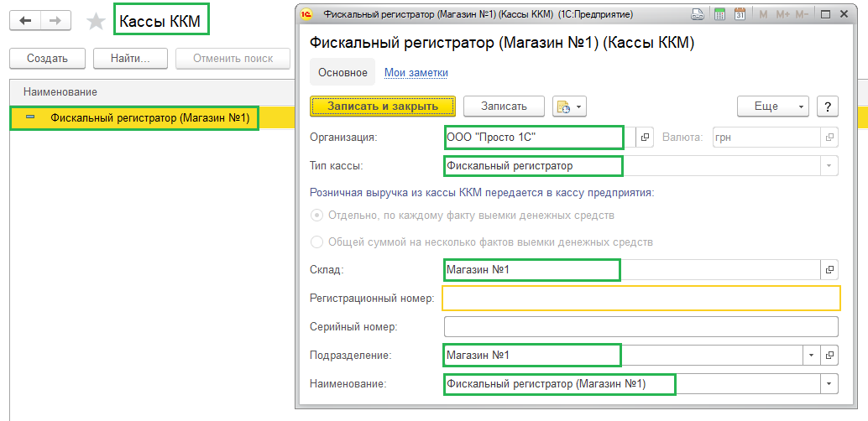Open the calculator icon in title bar
Viewport: 868px width, 421px height.
[x=719, y=14]
